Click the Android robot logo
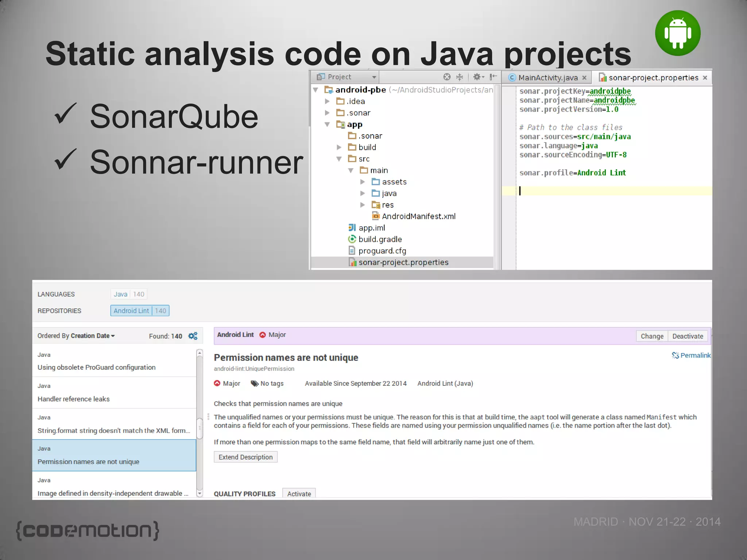This screenshot has width=747, height=560. [x=678, y=33]
